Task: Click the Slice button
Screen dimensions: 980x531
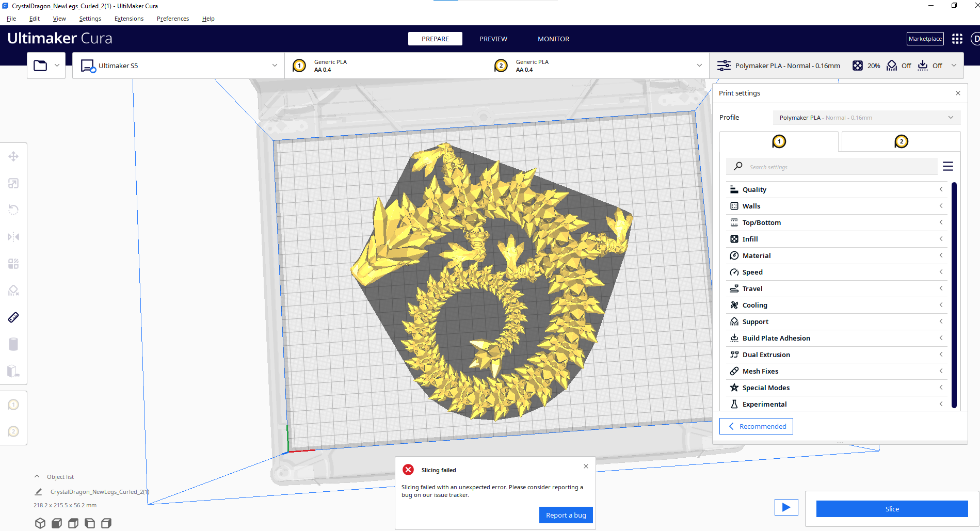Action: point(892,509)
